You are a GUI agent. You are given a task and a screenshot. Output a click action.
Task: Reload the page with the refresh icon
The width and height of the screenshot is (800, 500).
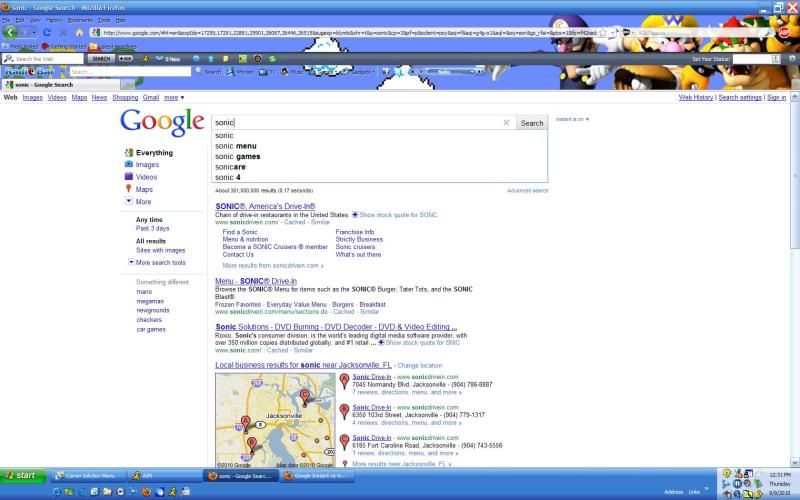(47, 33)
